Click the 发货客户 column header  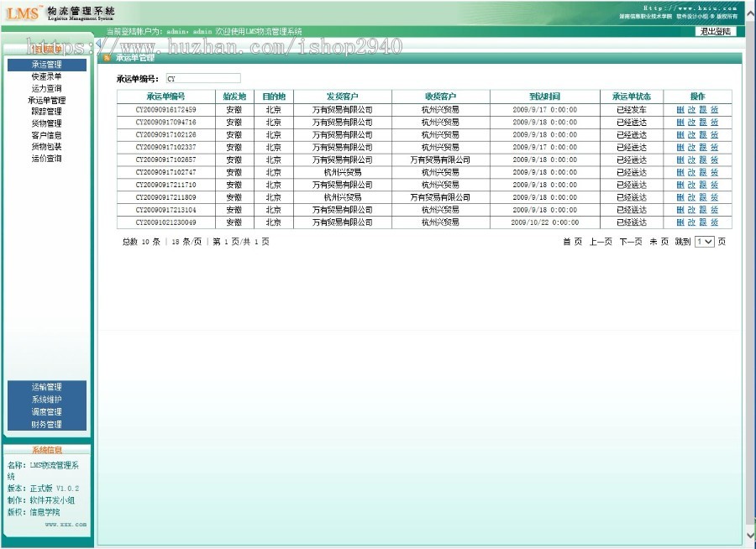pyautogui.click(x=343, y=97)
